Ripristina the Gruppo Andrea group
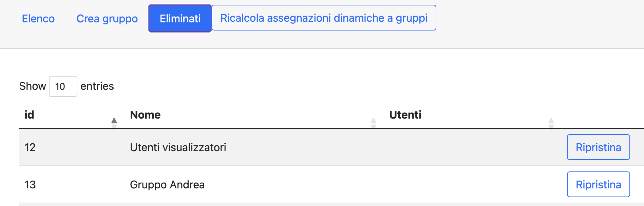Viewport: 644px width, 206px height. 598,184
